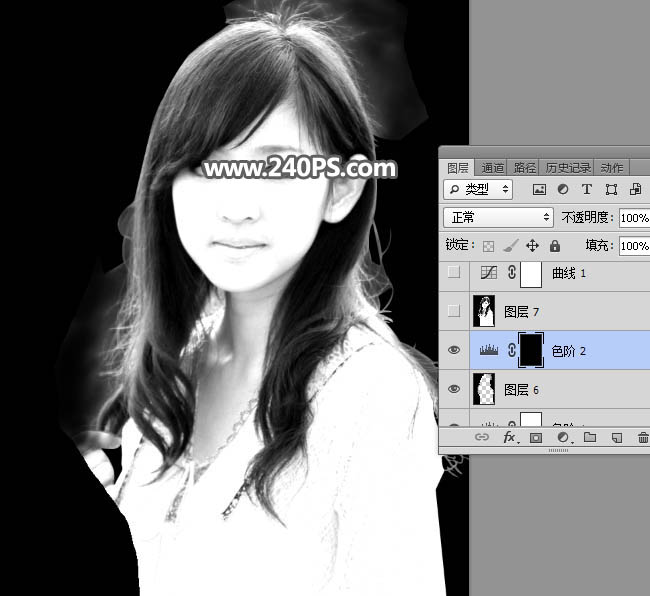
Task: Select layer name 图层 7
Action: tap(521, 312)
